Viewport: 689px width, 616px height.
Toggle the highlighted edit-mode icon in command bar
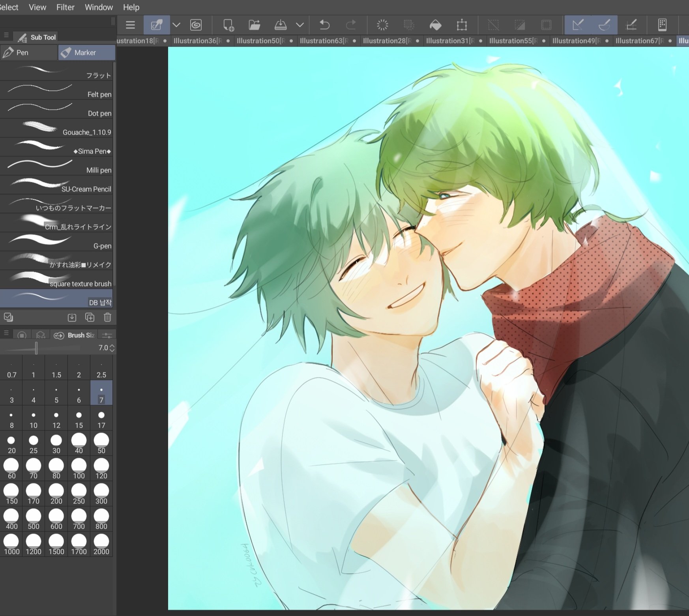click(x=157, y=25)
